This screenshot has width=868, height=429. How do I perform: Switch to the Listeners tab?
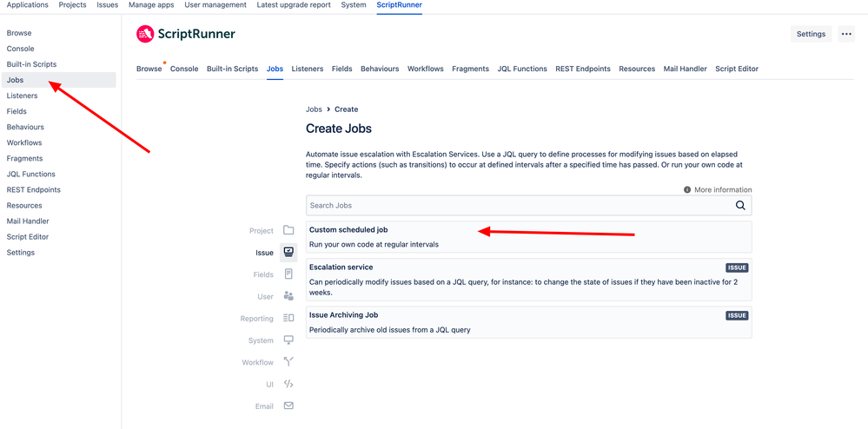308,69
